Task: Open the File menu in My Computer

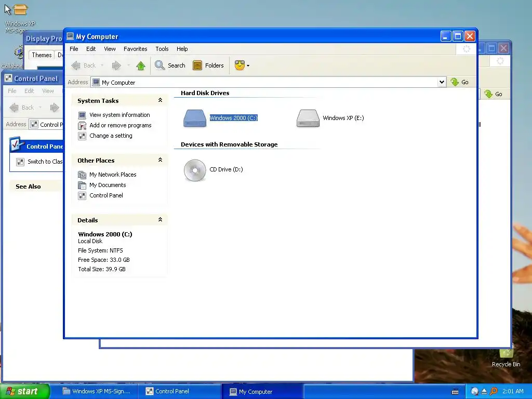Action: 74,49
